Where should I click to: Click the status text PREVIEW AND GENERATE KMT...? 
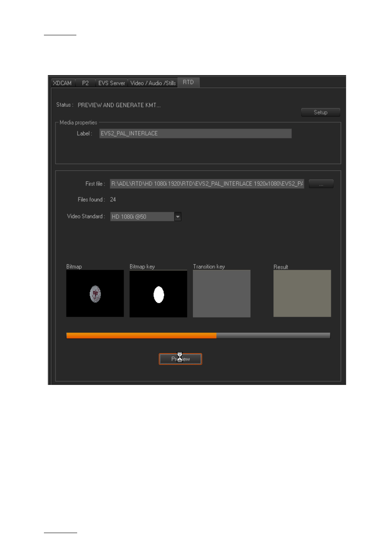[119, 105]
